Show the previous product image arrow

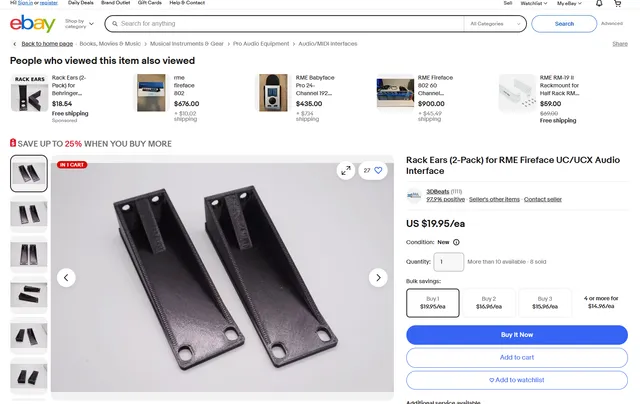coord(66,278)
